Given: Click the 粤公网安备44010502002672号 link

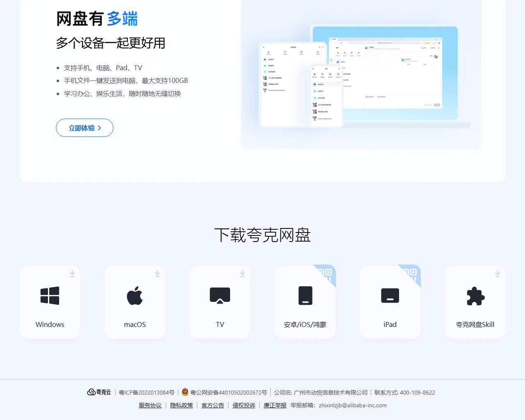Looking at the screenshot, I should click(229, 393).
